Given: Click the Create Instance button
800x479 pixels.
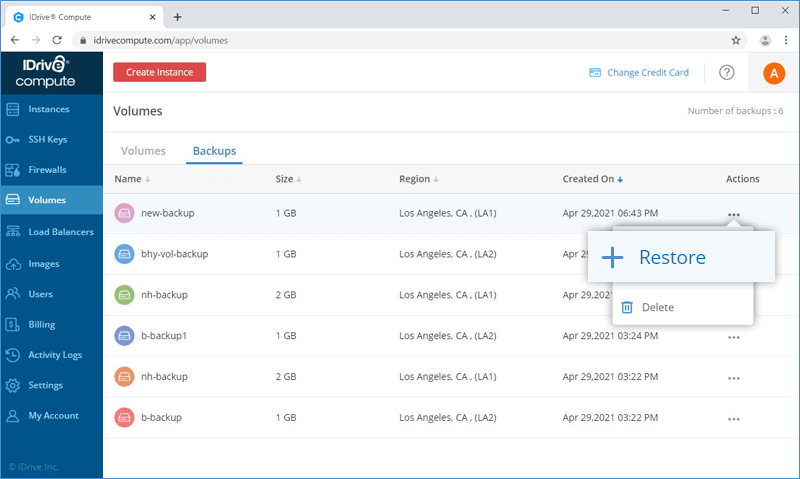Looking at the screenshot, I should click(x=159, y=72).
